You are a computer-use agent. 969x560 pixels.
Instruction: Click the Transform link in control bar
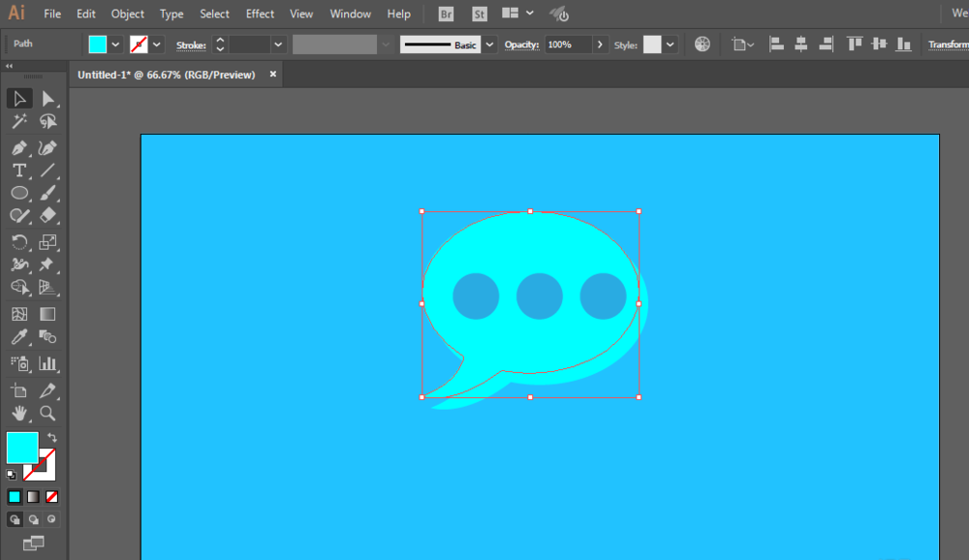948,45
